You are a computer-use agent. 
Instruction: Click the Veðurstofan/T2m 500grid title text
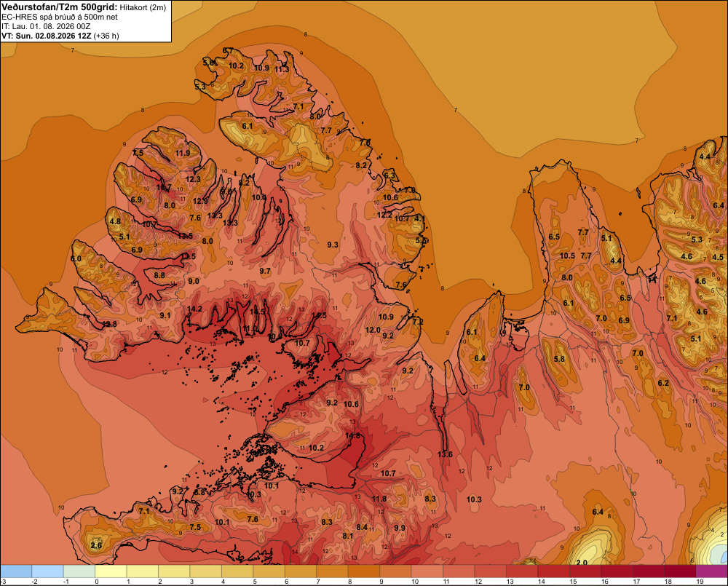click(60, 7)
